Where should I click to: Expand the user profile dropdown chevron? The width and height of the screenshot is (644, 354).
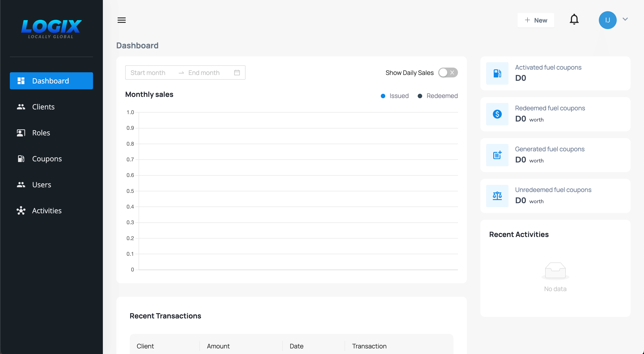click(x=625, y=19)
